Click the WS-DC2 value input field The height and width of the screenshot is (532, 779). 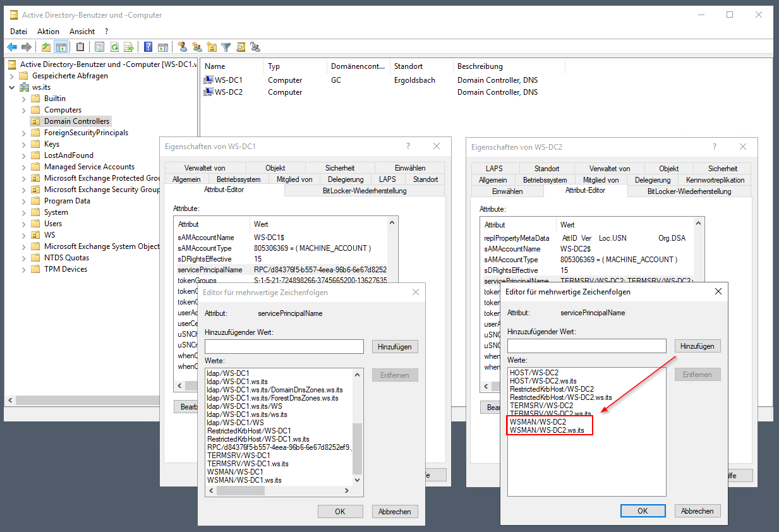587,346
